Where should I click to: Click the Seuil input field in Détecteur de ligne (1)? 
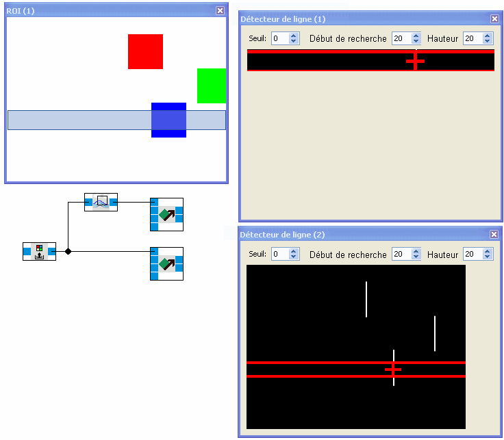coord(279,39)
